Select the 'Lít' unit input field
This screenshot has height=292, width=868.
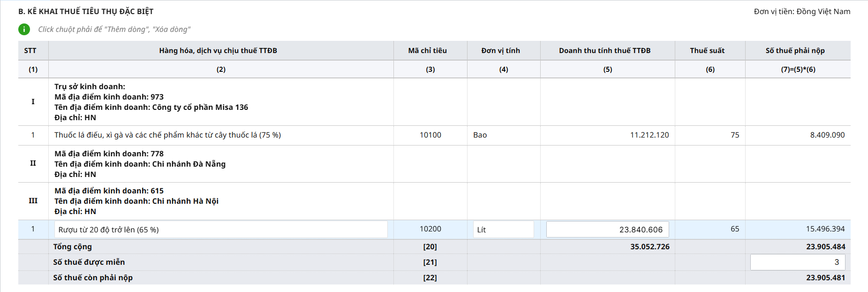tap(503, 230)
